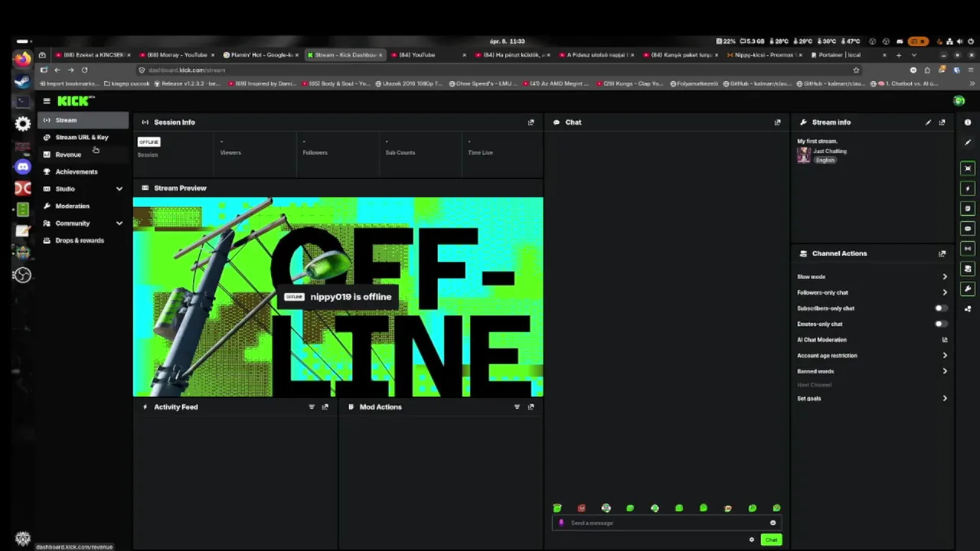Send message with green Chat button
Viewport: 980px width, 551px height.
point(771,540)
